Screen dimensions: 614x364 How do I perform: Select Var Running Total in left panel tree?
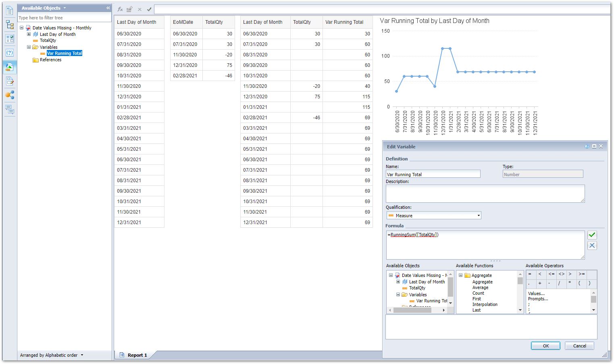[65, 53]
